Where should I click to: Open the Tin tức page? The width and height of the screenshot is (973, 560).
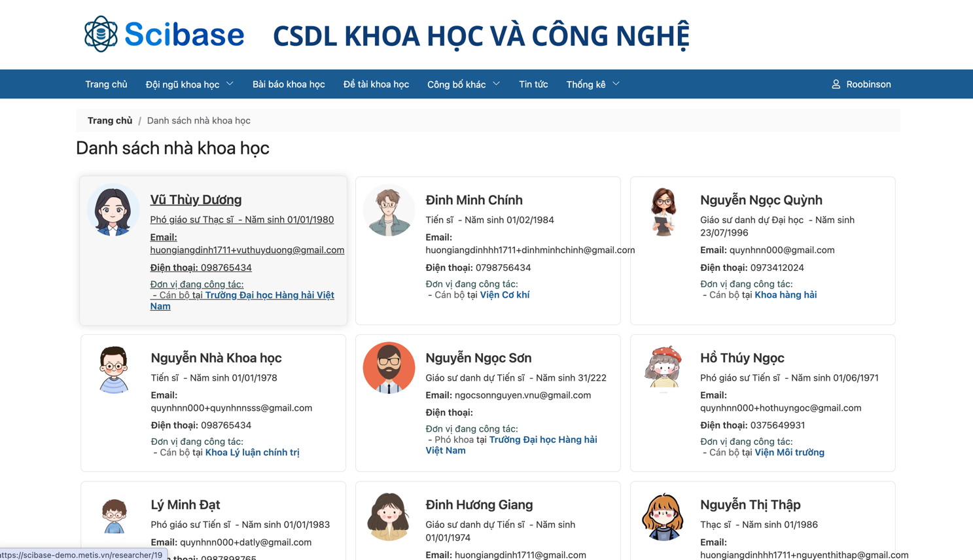pos(533,84)
